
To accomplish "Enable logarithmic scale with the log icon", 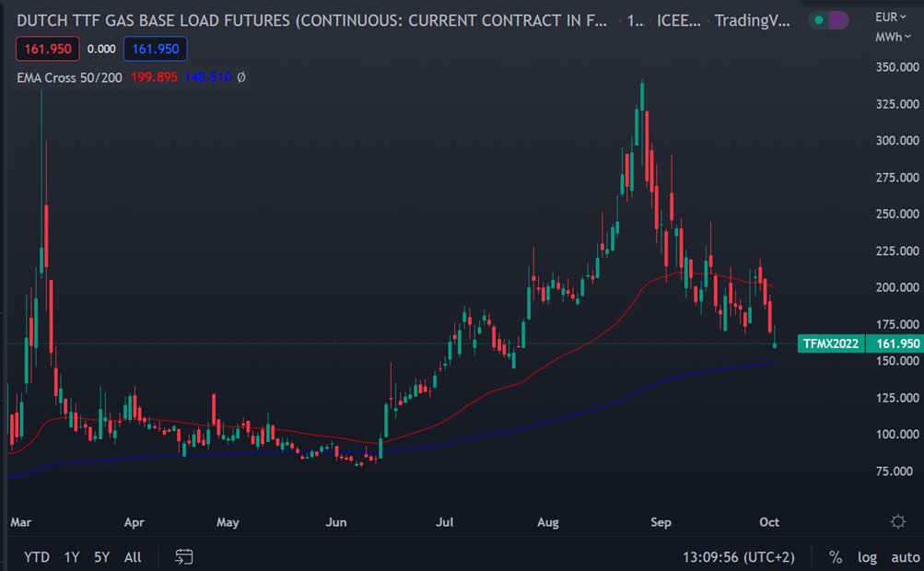I will (x=866, y=556).
